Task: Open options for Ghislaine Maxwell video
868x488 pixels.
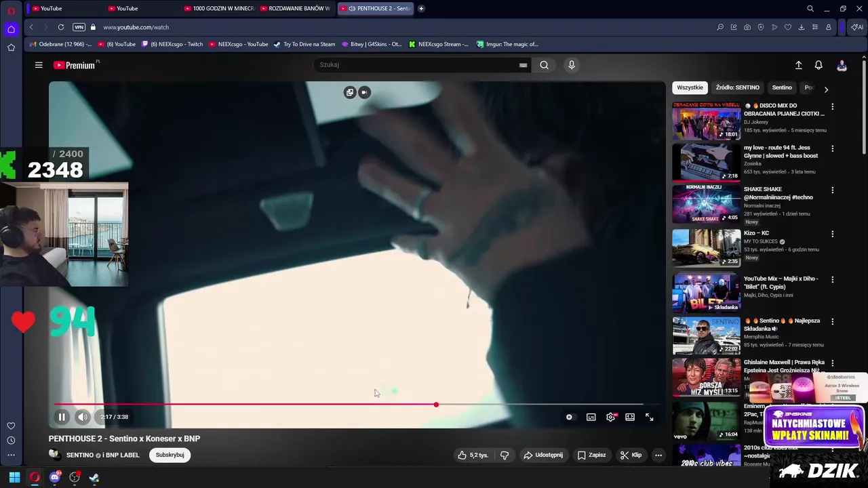Action: click(x=832, y=363)
